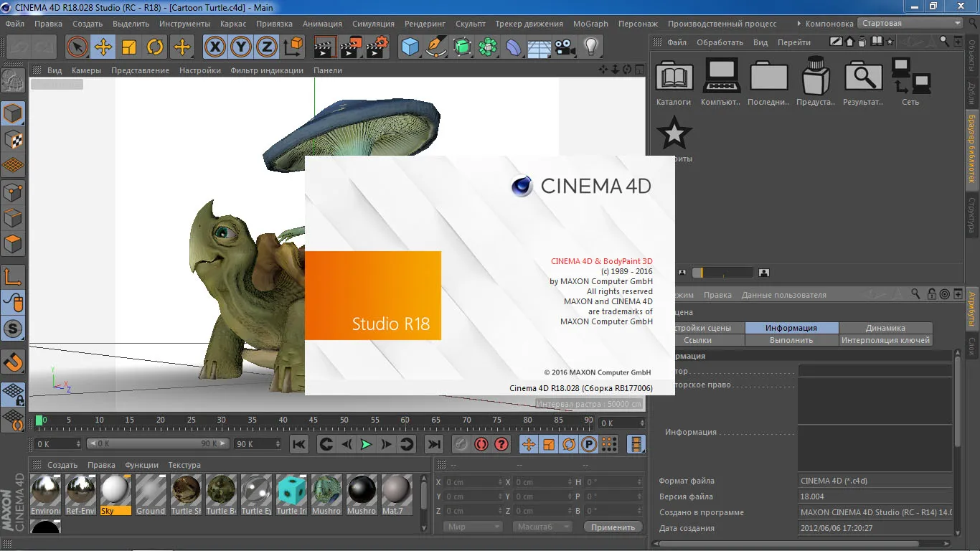Click the Выполнить tab button
This screenshot has width=980, height=551.
pos(791,340)
